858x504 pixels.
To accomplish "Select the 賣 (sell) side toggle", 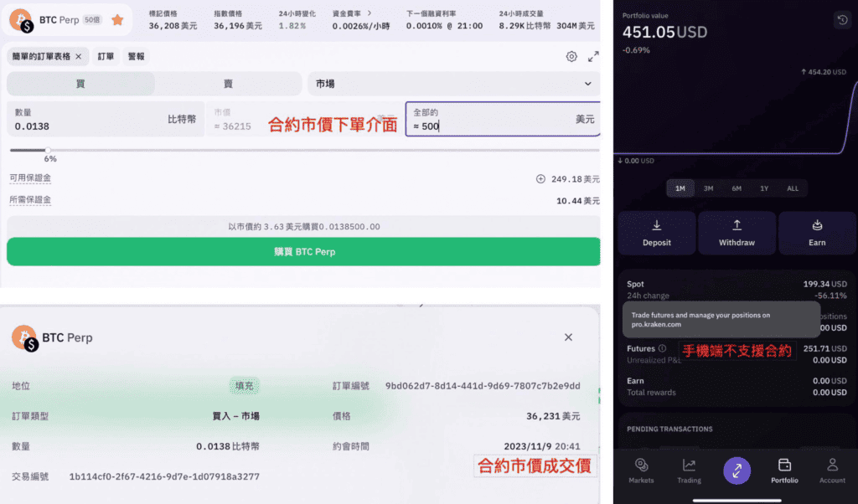I will click(x=228, y=84).
